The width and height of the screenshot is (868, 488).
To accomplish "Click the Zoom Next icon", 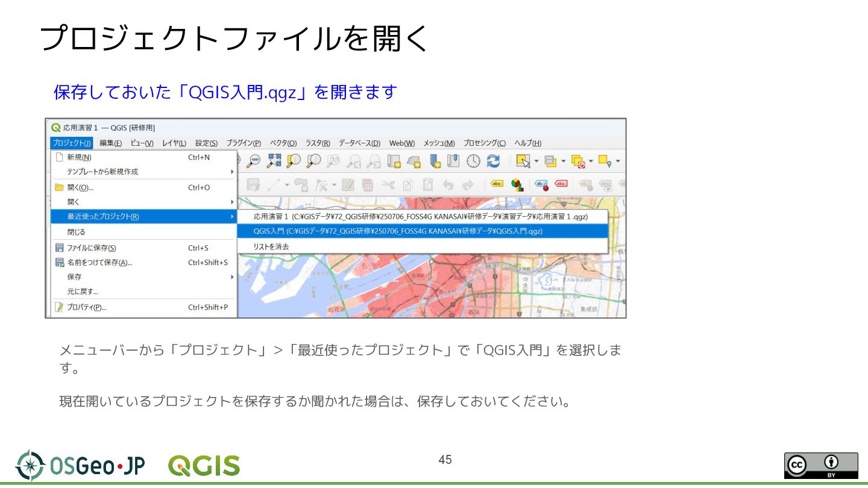I will pyautogui.click(x=374, y=161).
